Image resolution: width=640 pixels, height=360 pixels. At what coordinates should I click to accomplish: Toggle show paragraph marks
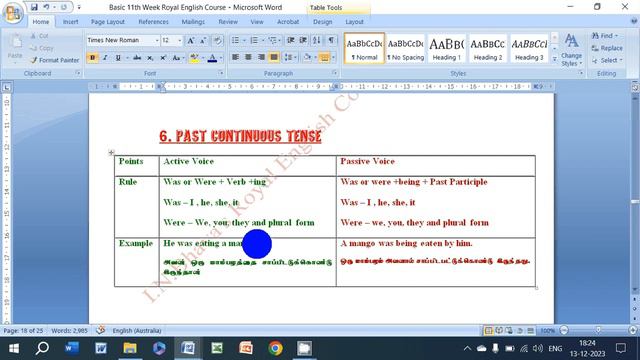coord(331,40)
